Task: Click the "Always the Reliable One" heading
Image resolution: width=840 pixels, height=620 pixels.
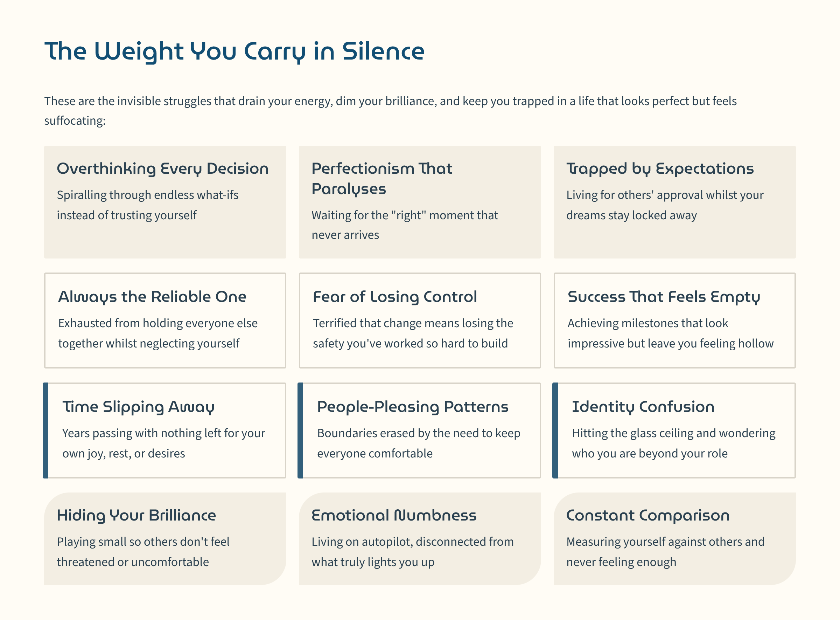Action: pos(152,297)
